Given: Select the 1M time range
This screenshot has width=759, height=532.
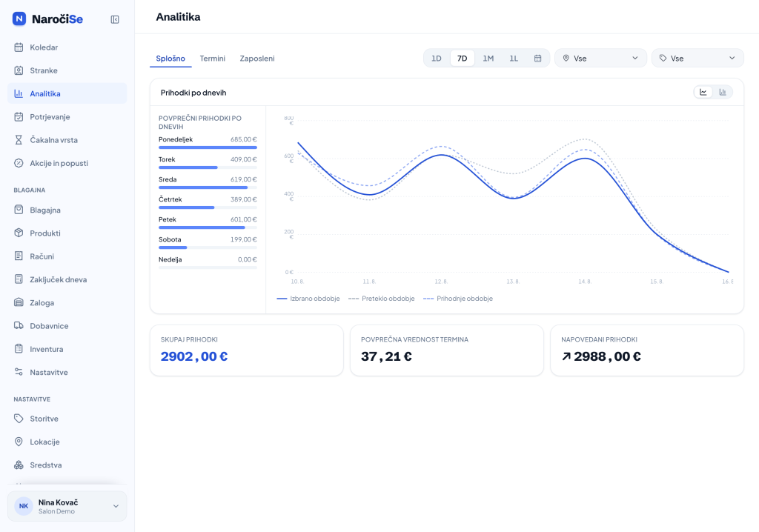Looking at the screenshot, I should [x=488, y=59].
